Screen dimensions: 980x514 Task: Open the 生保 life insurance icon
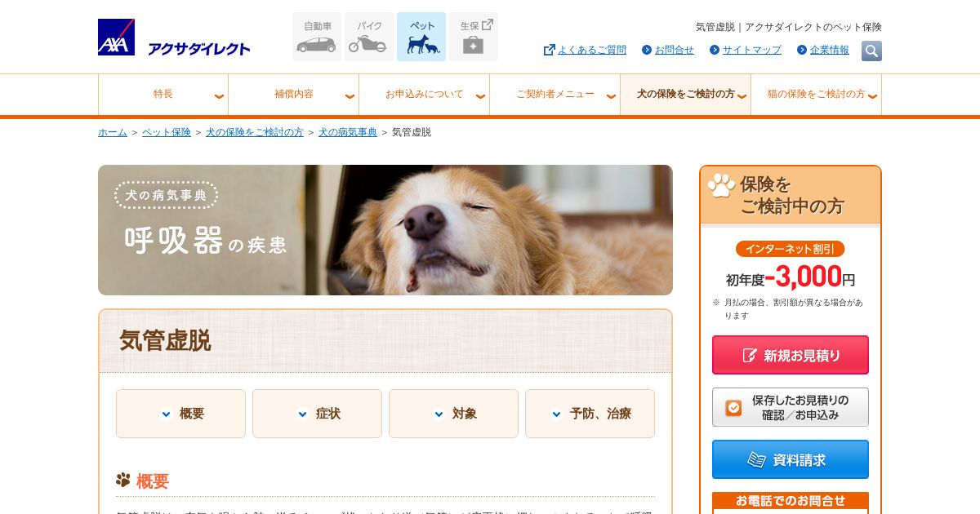click(x=474, y=37)
